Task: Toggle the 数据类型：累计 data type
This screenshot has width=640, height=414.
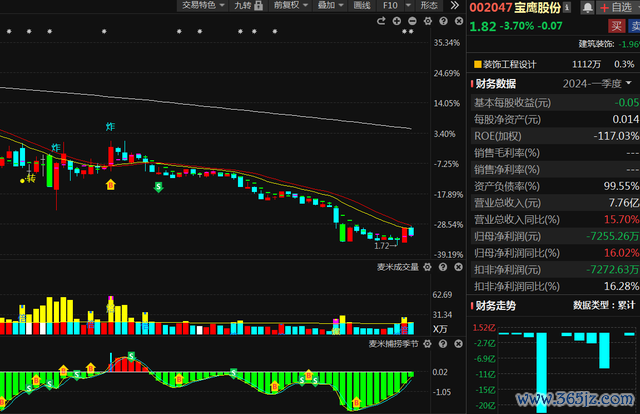Action: tap(604, 305)
